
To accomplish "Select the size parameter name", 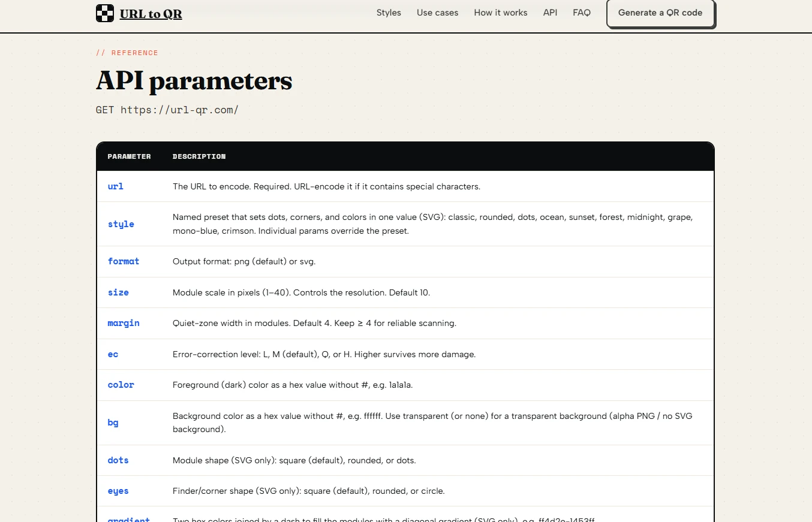I will pos(118,292).
